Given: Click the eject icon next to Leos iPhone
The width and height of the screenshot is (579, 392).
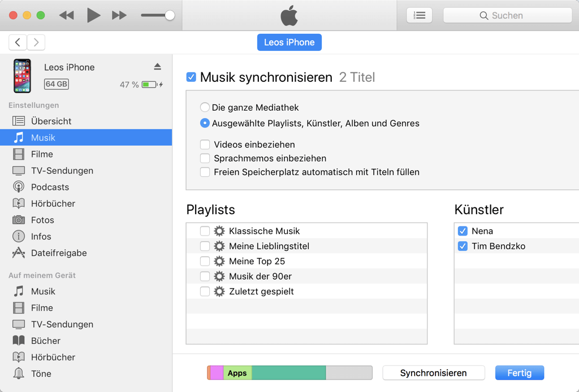Looking at the screenshot, I should click(x=157, y=67).
